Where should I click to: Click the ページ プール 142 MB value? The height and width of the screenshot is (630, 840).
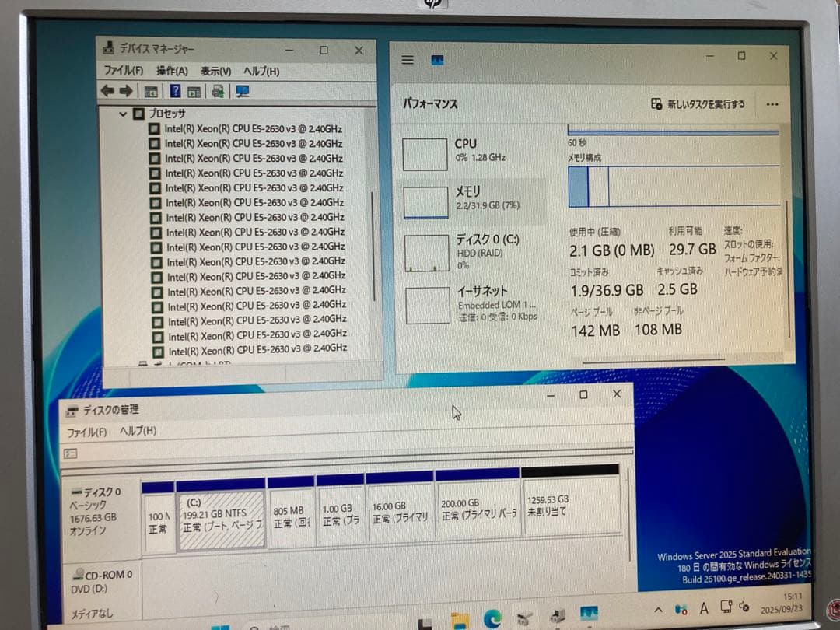[x=595, y=331]
